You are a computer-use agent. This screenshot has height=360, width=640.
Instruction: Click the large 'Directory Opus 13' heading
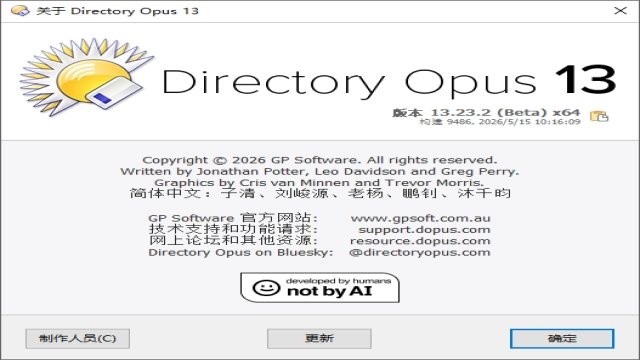[389, 82]
